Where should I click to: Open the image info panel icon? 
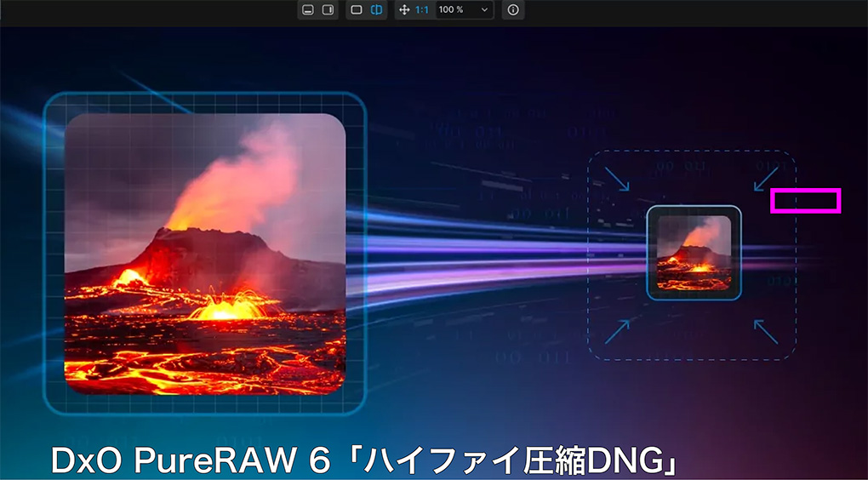click(512, 10)
